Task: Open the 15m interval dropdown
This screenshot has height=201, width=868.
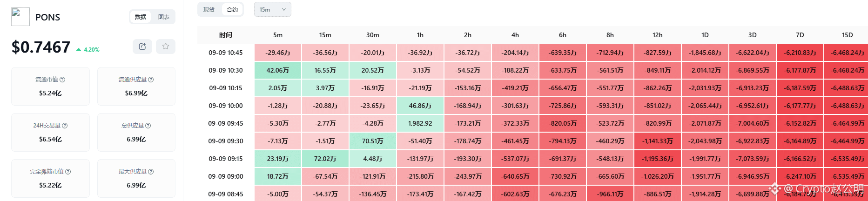Action: coord(273,9)
